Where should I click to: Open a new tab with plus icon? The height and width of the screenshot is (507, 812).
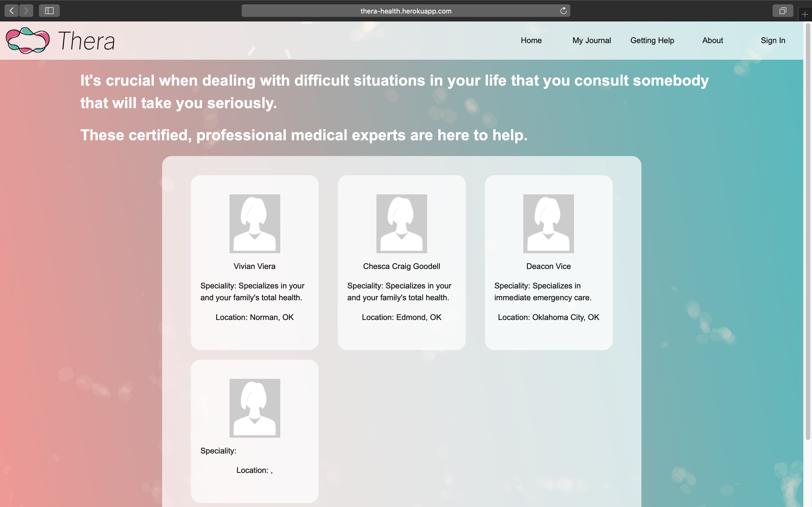pyautogui.click(x=805, y=14)
